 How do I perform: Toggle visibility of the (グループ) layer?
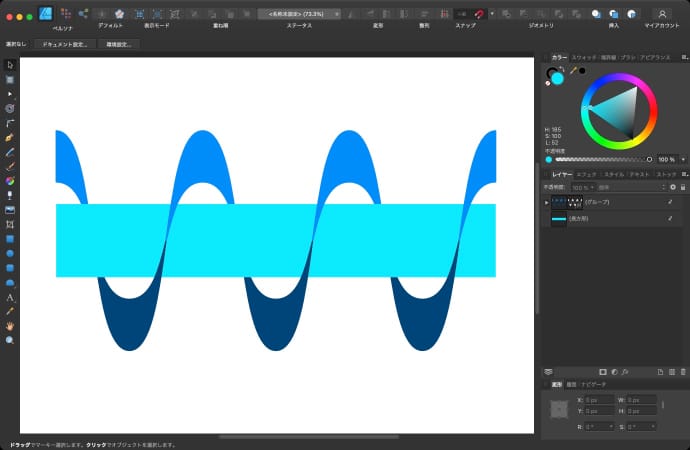point(670,202)
